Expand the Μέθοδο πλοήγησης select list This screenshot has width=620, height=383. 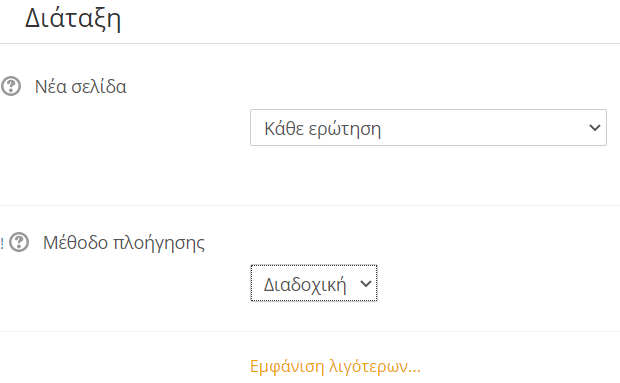tap(314, 283)
